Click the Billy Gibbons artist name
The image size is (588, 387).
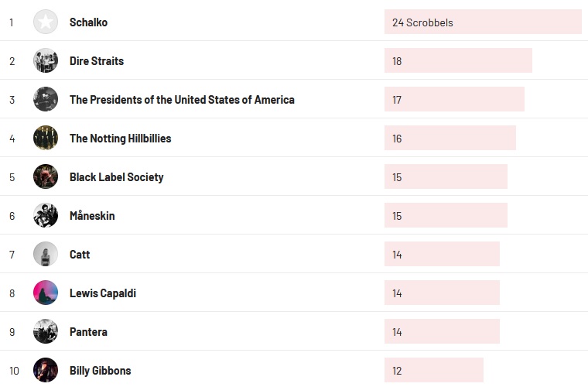click(x=100, y=371)
